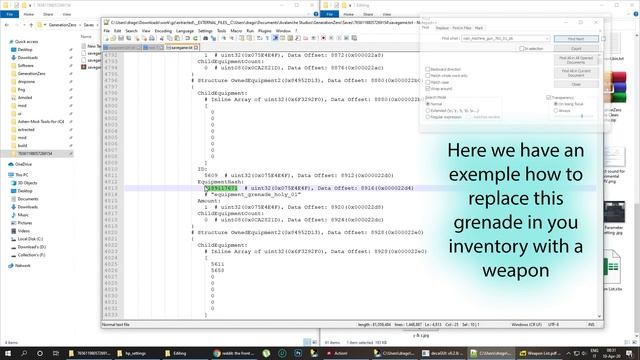Select Ashen Mod Tools folder in sidebar
Image resolution: width=640 pixels, height=360 pixels.
pyautogui.click(x=41, y=122)
